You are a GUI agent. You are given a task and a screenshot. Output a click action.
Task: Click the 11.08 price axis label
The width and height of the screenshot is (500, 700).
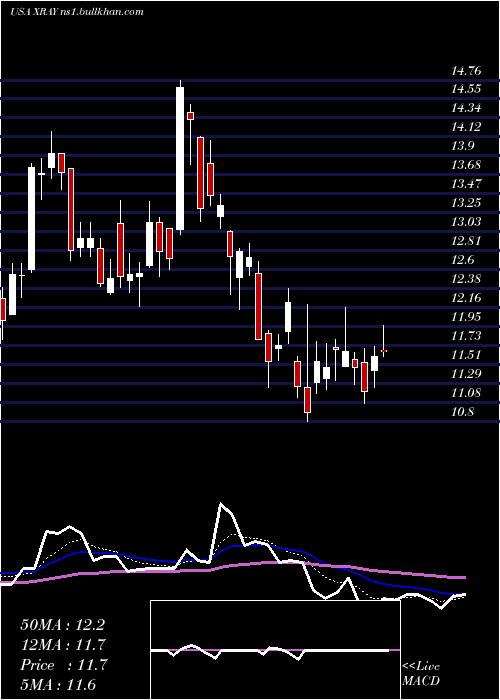tap(466, 393)
